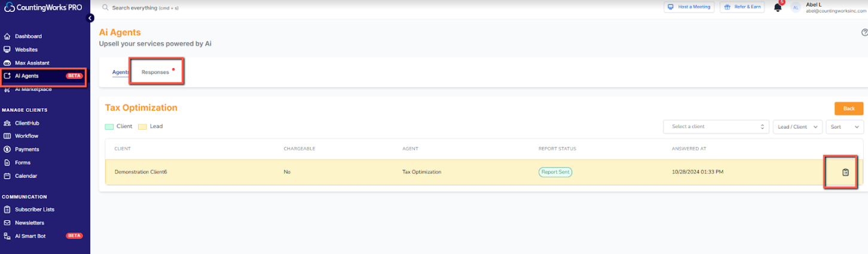Click Host a Meeting button

pos(689,7)
